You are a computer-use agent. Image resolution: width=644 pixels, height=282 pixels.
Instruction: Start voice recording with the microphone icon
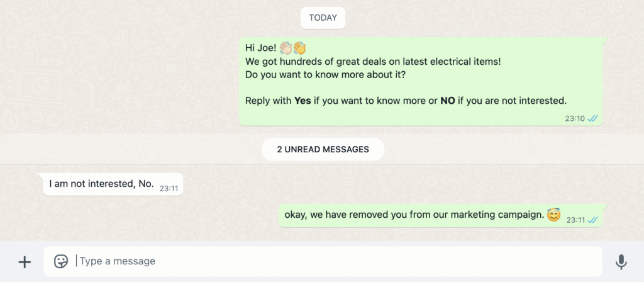pyautogui.click(x=621, y=262)
